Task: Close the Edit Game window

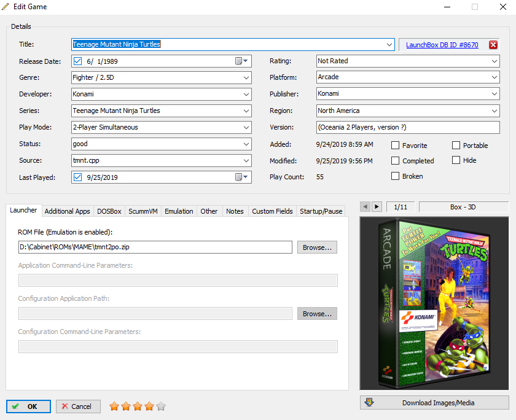Action: [x=503, y=7]
